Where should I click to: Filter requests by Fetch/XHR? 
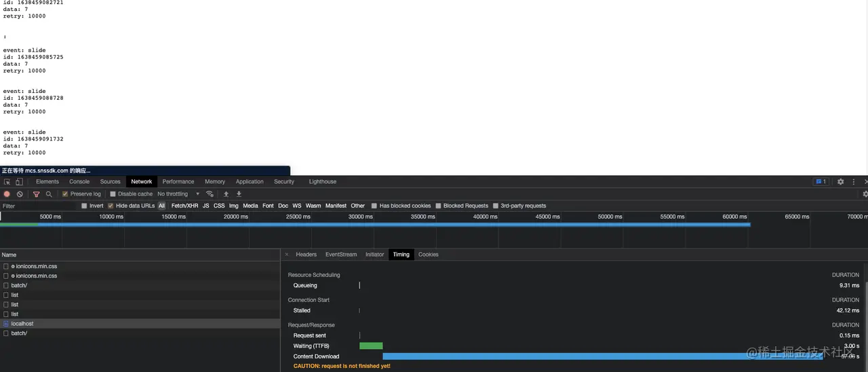pyautogui.click(x=185, y=206)
